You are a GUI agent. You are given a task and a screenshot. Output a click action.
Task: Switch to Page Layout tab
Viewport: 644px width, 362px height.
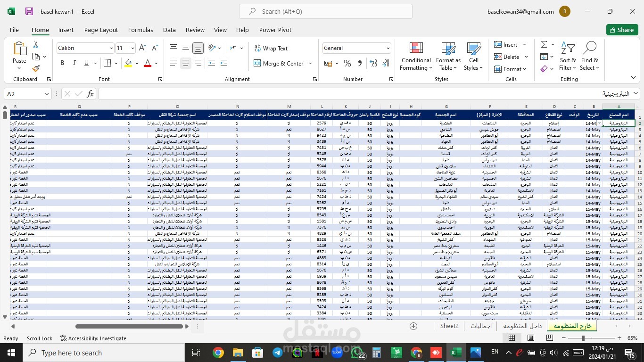[x=101, y=30]
